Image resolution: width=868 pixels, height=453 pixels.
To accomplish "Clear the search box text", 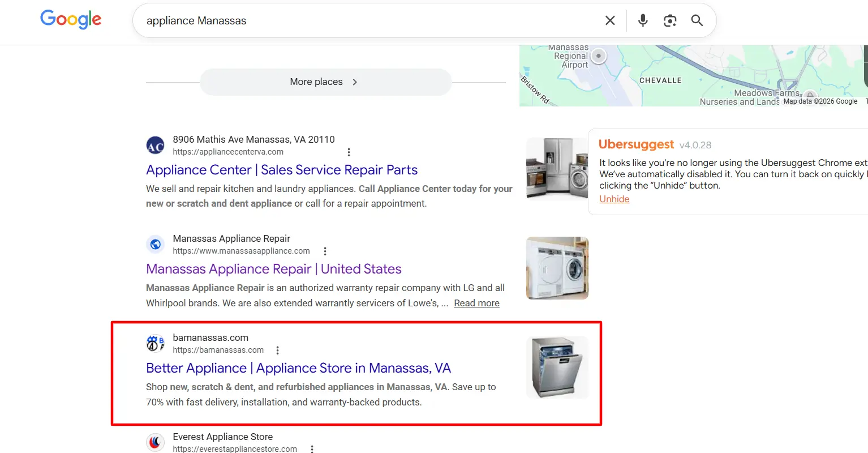I will tap(610, 21).
